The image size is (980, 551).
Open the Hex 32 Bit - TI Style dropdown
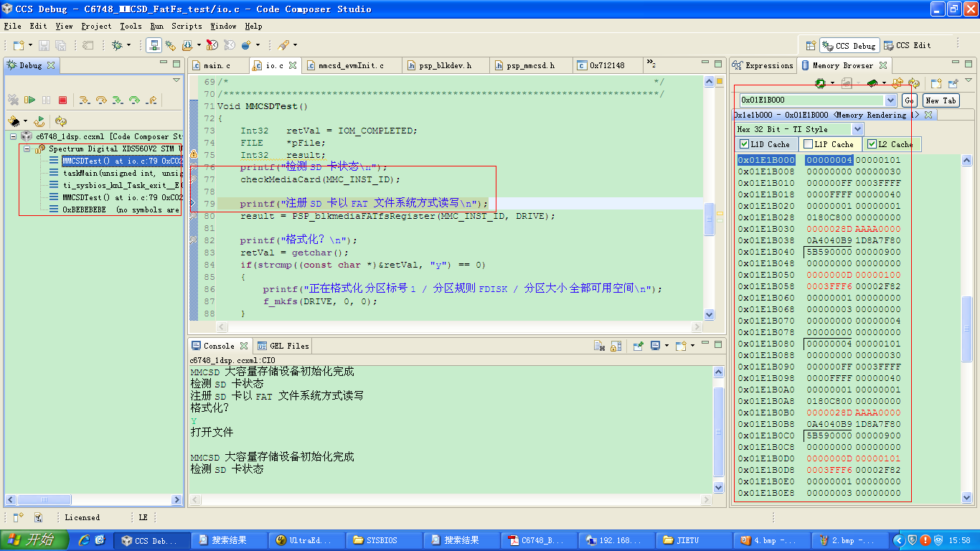point(857,129)
